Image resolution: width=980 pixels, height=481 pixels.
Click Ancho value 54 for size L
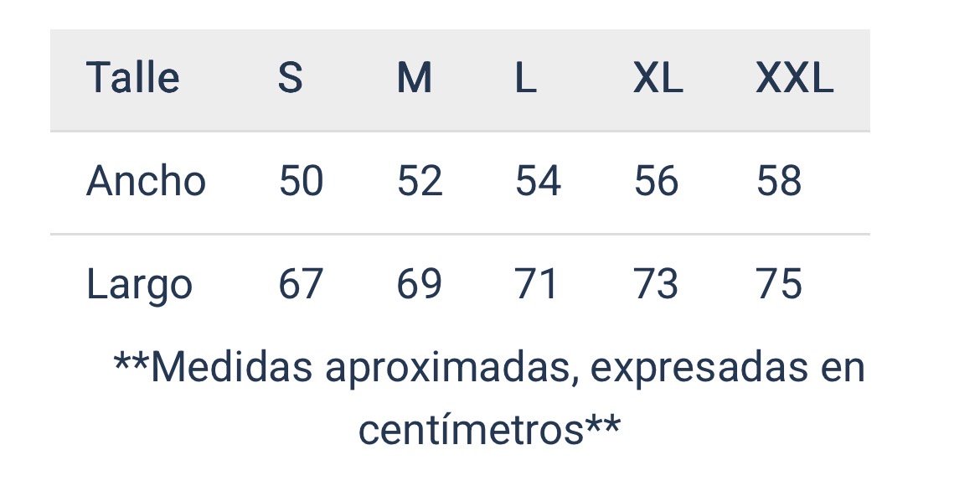538,181
